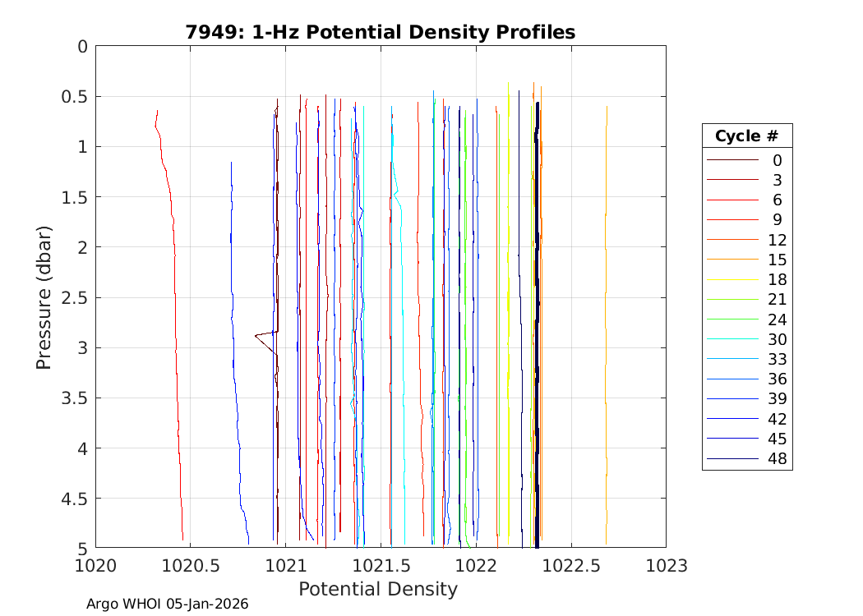Click the y-axis tick label '0' at top

pyautogui.click(x=81, y=47)
